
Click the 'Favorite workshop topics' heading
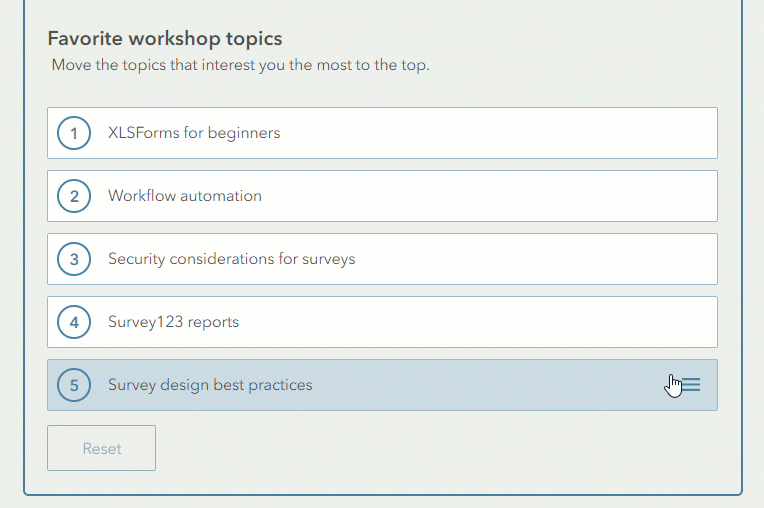[x=165, y=39]
